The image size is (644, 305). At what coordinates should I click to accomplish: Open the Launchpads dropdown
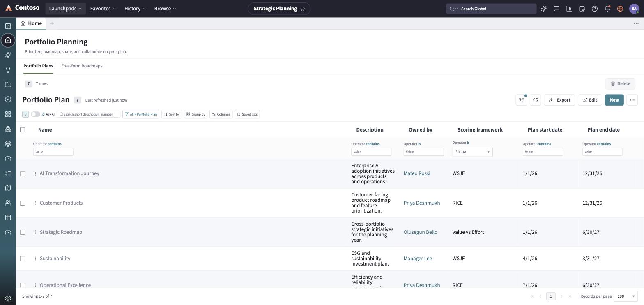pos(65,9)
